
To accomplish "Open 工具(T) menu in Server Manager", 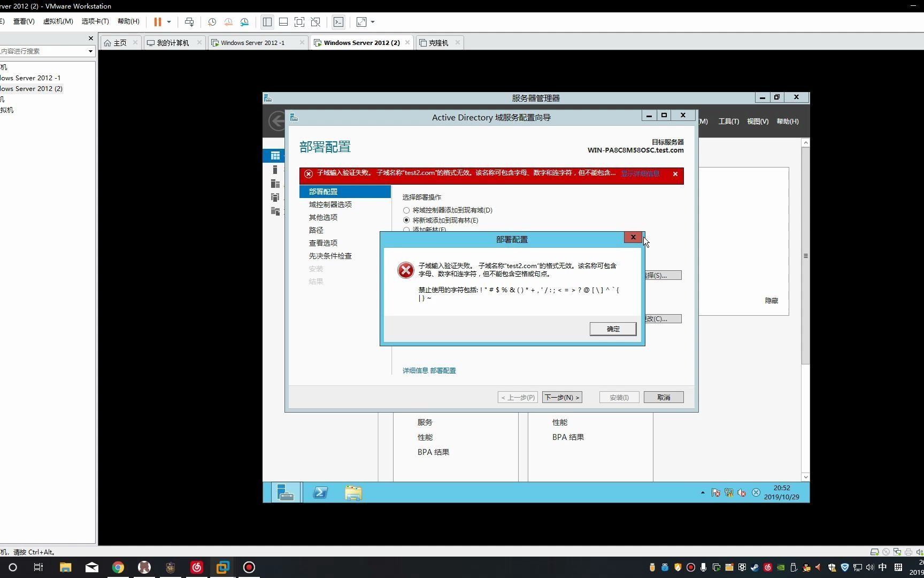I will 728,121.
